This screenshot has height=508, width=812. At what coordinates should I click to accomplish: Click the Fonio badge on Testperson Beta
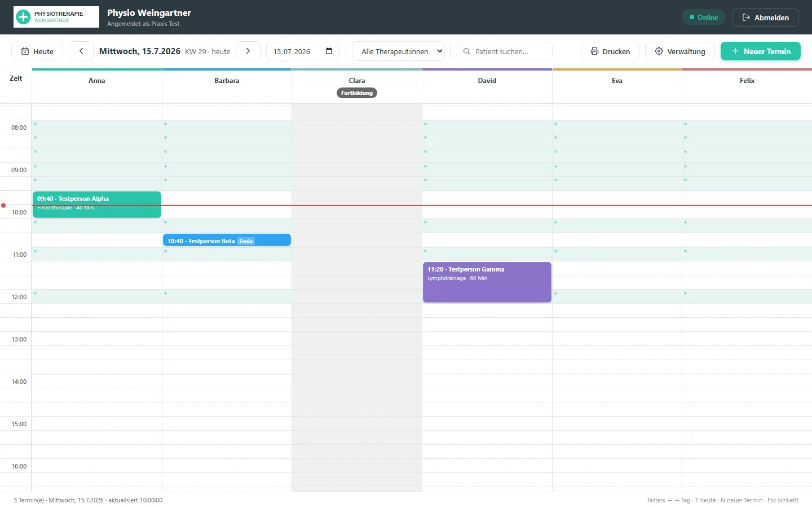click(246, 241)
